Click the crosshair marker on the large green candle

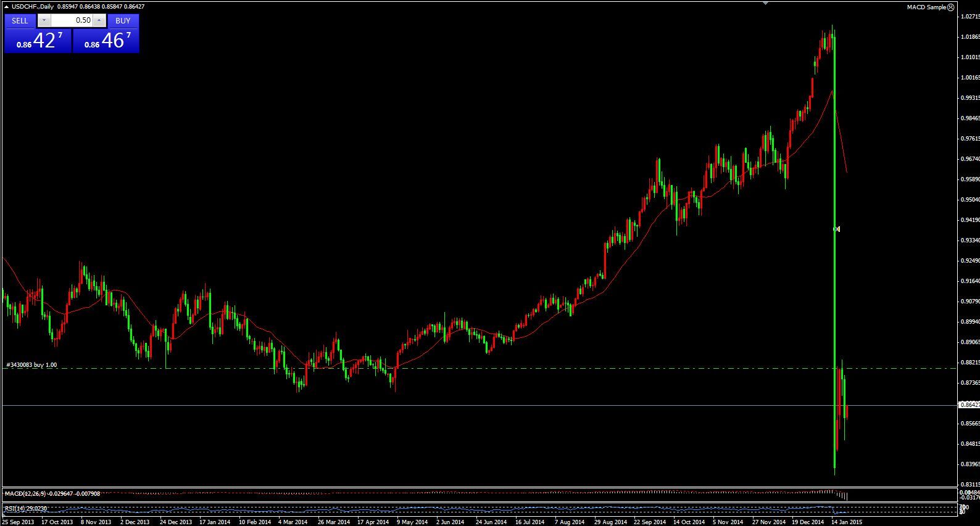tap(836, 229)
